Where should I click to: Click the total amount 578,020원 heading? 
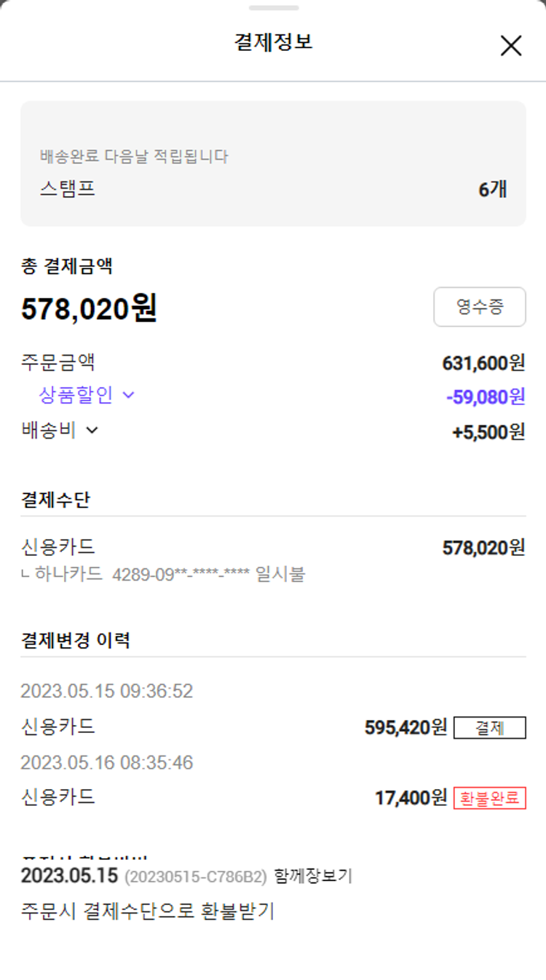click(89, 309)
